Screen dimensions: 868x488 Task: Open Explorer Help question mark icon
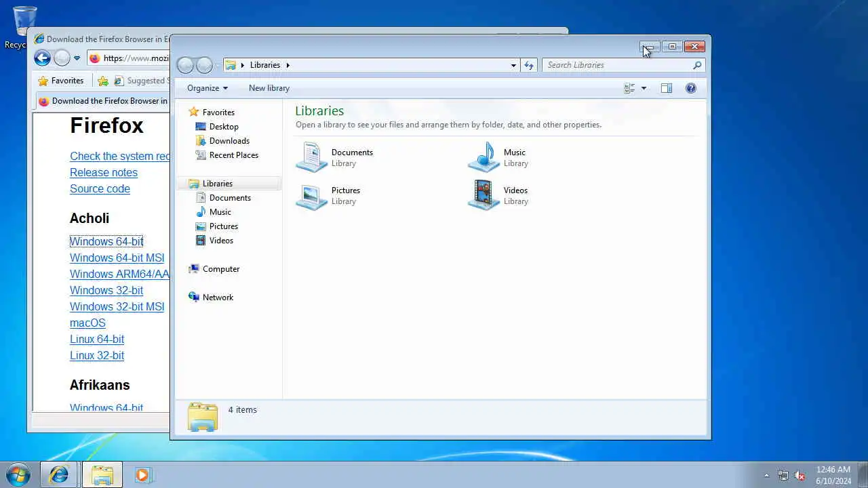click(x=691, y=88)
